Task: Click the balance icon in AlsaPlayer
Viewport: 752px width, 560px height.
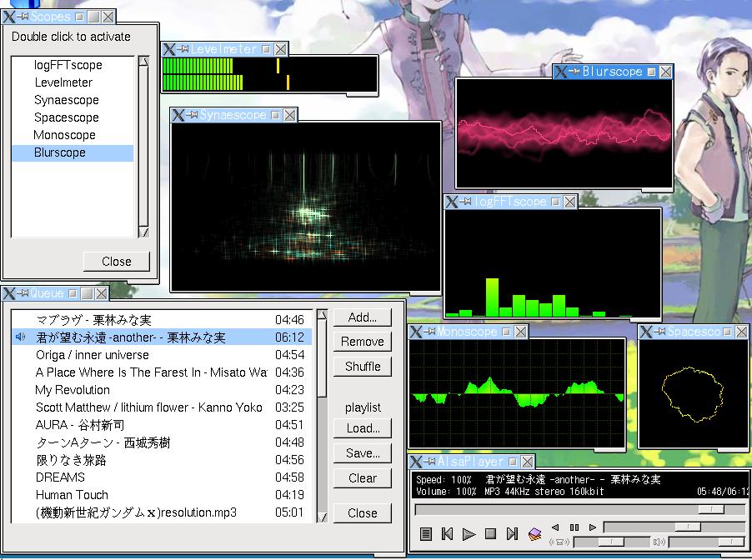Action: pyautogui.click(x=559, y=542)
